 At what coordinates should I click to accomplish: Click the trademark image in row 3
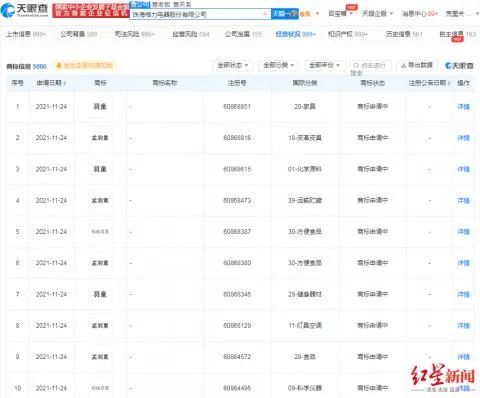coord(100,169)
